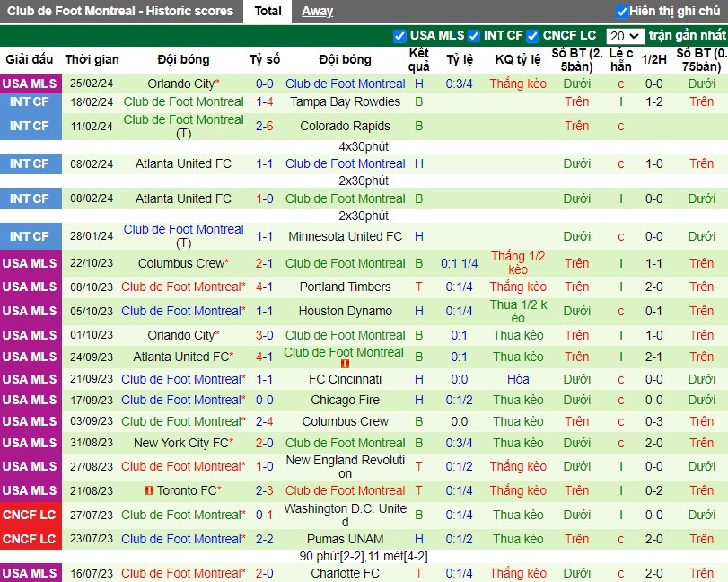Click the 0-1 score on 27/07/23 row
Screen dimensions: 728x582
tap(264, 515)
